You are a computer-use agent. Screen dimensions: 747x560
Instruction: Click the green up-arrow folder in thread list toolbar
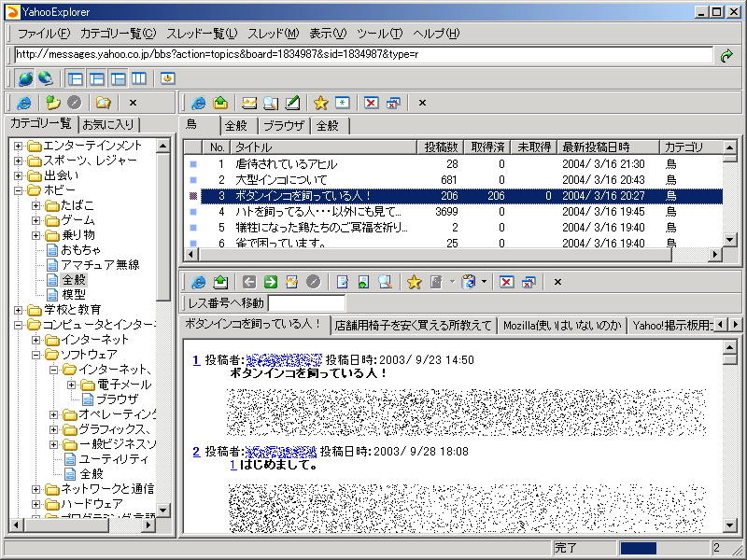click(220, 103)
